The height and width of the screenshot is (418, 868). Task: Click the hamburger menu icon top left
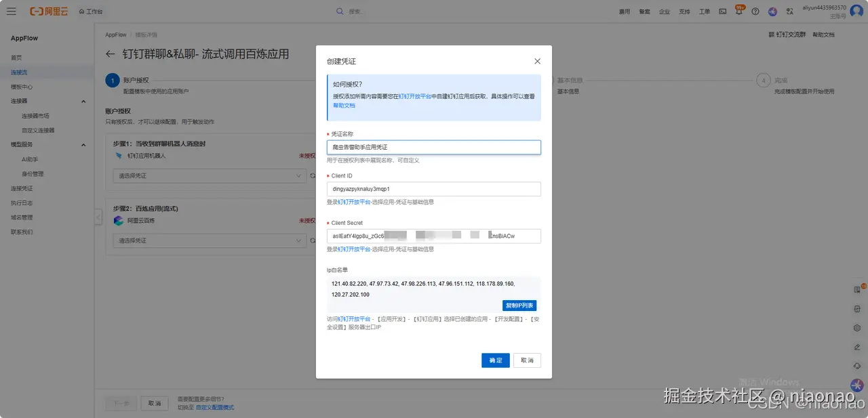point(11,11)
